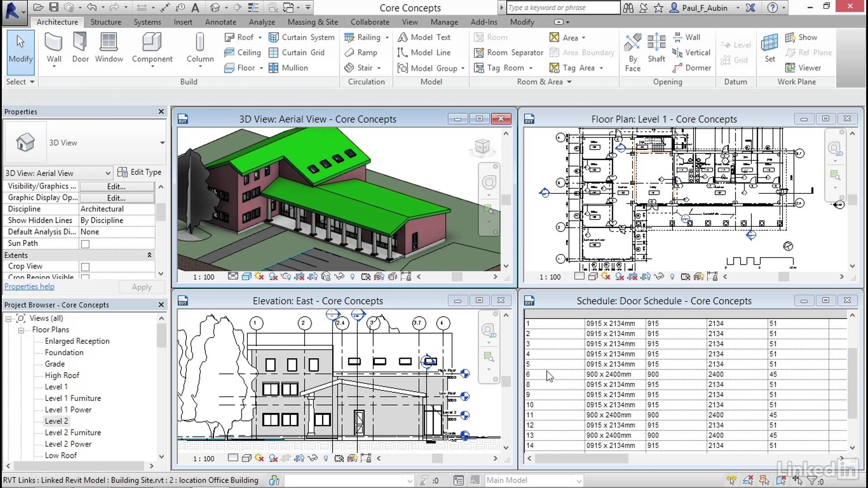The width and height of the screenshot is (868, 488).
Task: Click the Door Schedule vertical scrollbar
Action: 852,383
